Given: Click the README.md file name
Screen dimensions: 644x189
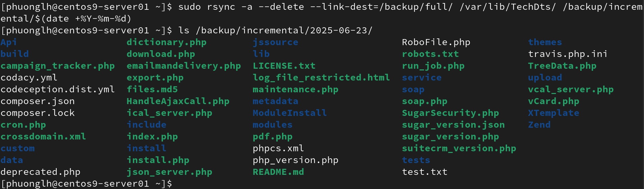Looking at the screenshot, I should (278, 172).
